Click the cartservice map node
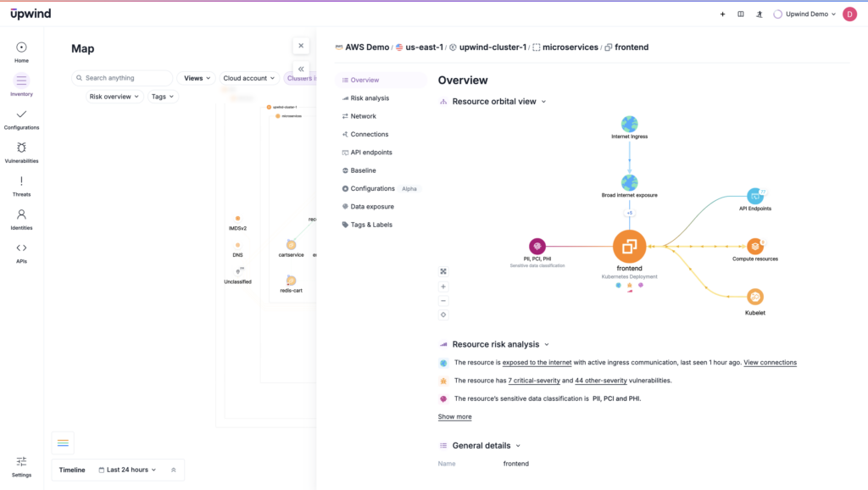The image size is (868, 490). click(292, 245)
